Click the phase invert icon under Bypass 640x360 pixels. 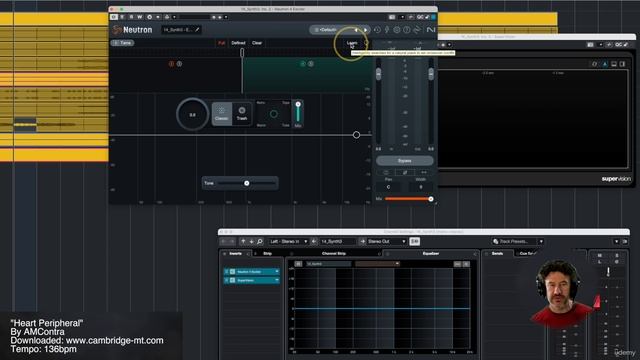click(x=405, y=172)
